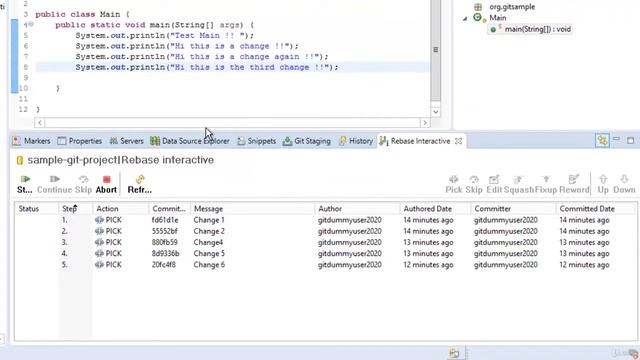
Task: Click PICK action in step 1 row
Action: (x=109, y=220)
